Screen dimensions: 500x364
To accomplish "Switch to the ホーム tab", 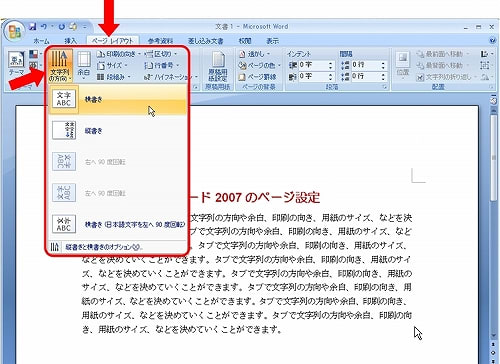I will (x=41, y=41).
